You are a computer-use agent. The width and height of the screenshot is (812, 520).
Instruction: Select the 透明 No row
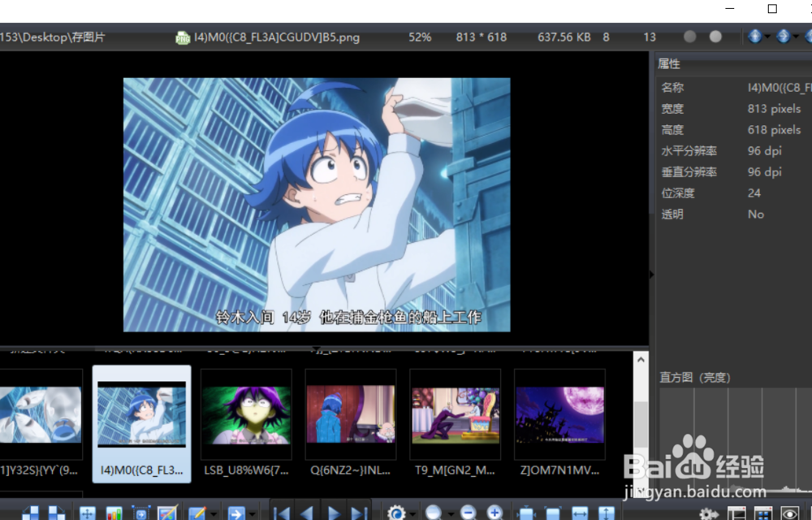pyautogui.click(x=736, y=214)
